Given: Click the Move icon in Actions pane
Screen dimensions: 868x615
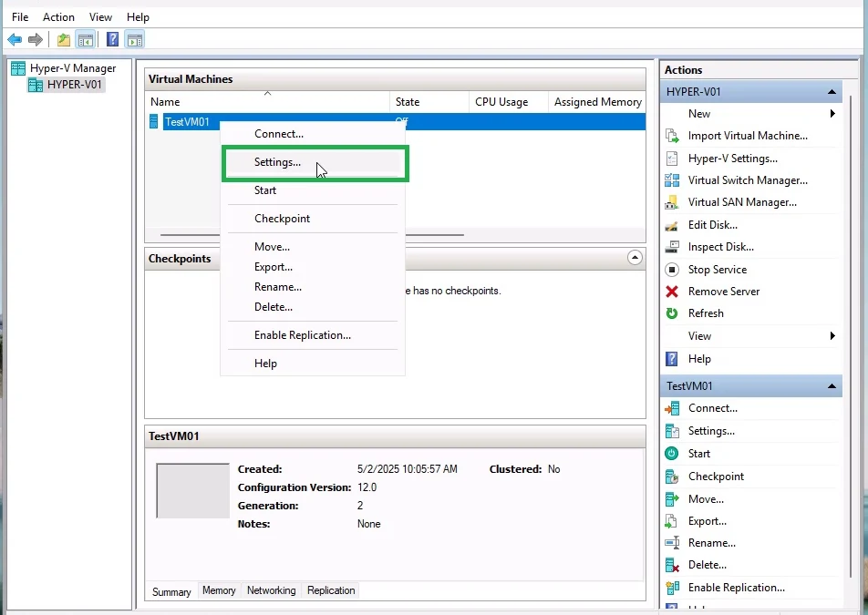Looking at the screenshot, I should pyautogui.click(x=671, y=499).
